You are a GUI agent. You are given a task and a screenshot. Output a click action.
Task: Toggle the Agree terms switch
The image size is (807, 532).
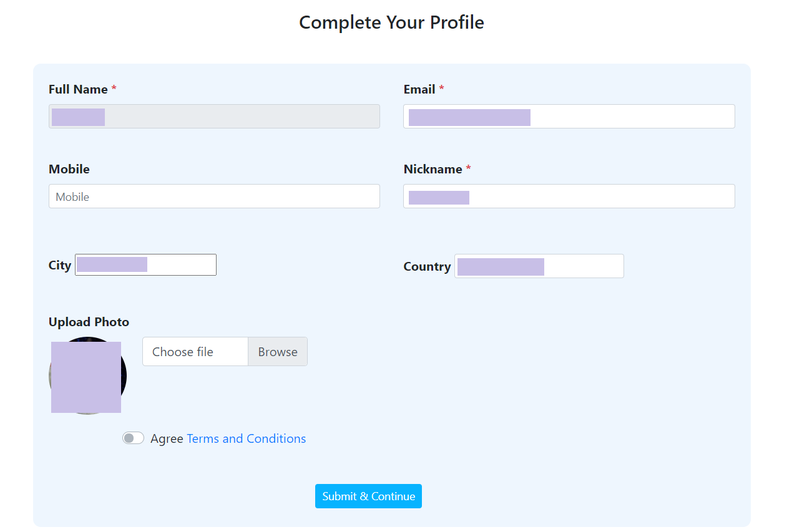pyautogui.click(x=133, y=438)
